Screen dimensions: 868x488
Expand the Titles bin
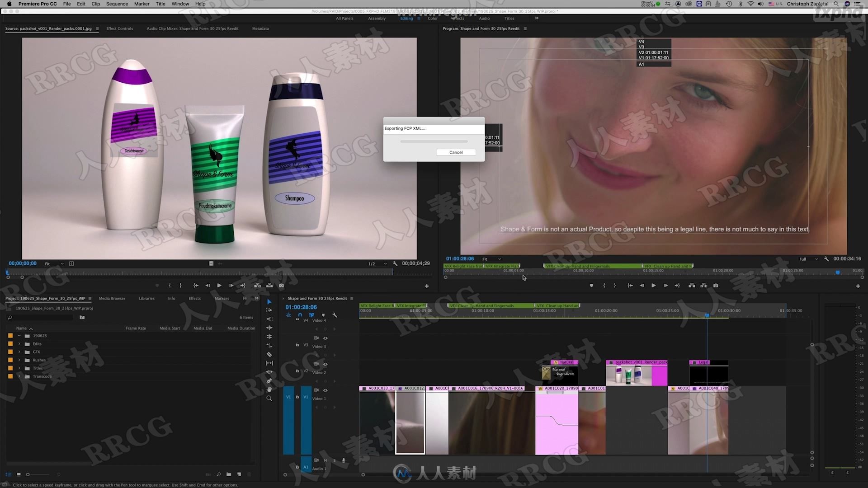19,368
